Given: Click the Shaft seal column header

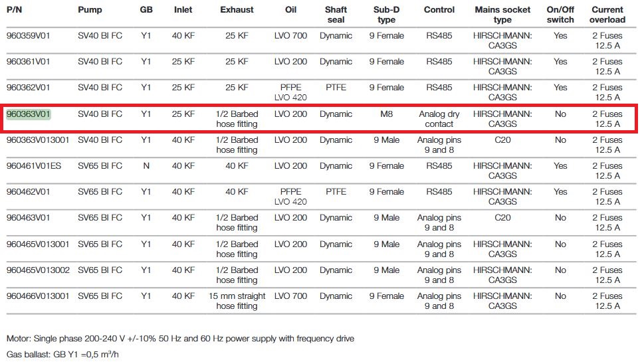Looking at the screenshot, I should click(336, 15).
